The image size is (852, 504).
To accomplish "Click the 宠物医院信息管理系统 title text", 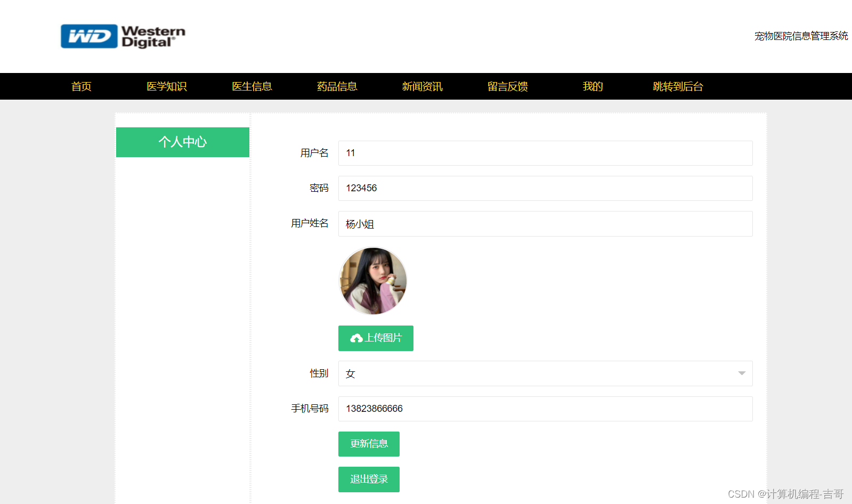I will tap(801, 36).
